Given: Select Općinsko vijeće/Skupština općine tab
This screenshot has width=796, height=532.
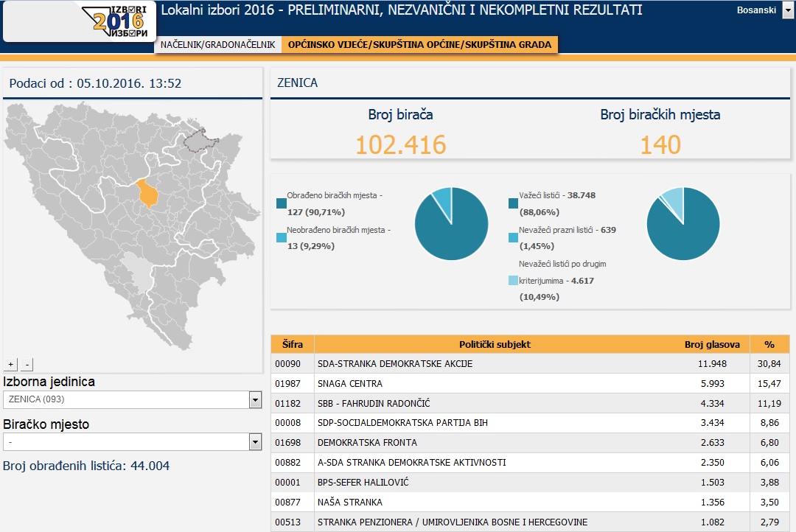Looking at the screenshot, I should [x=419, y=45].
